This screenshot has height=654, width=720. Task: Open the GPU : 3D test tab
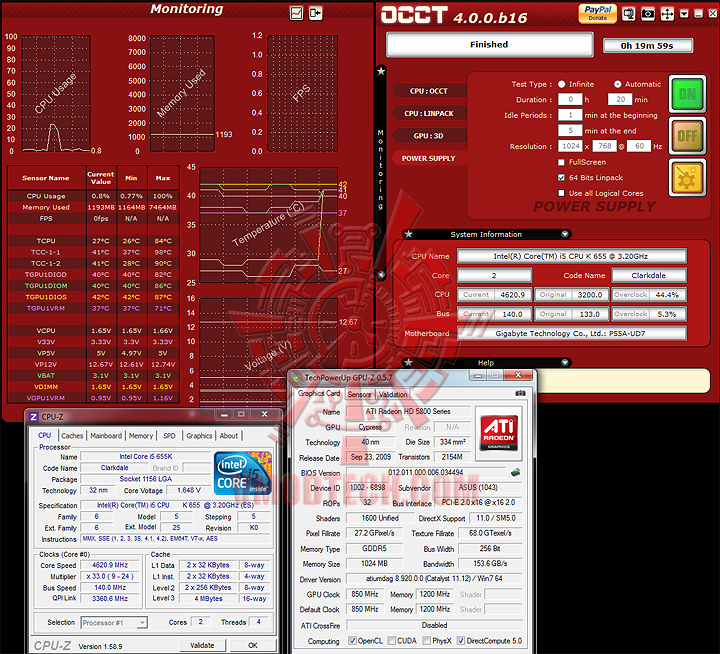pos(429,136)
